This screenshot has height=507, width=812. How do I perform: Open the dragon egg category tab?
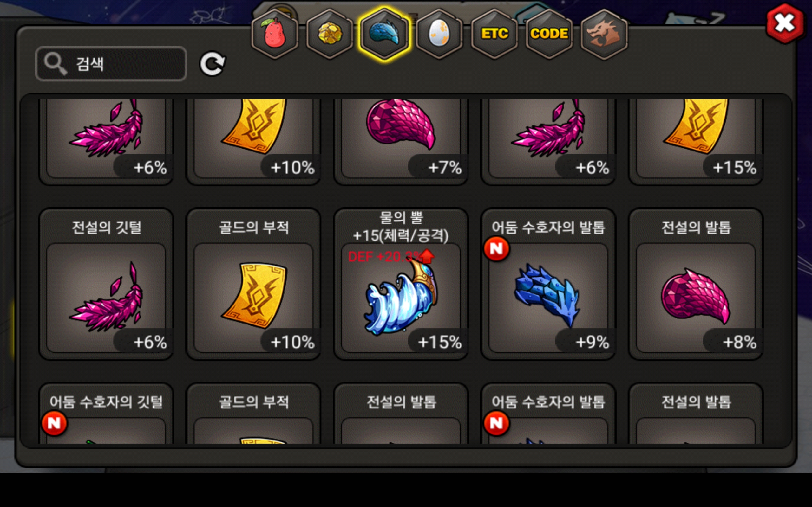tap(439, 34)
